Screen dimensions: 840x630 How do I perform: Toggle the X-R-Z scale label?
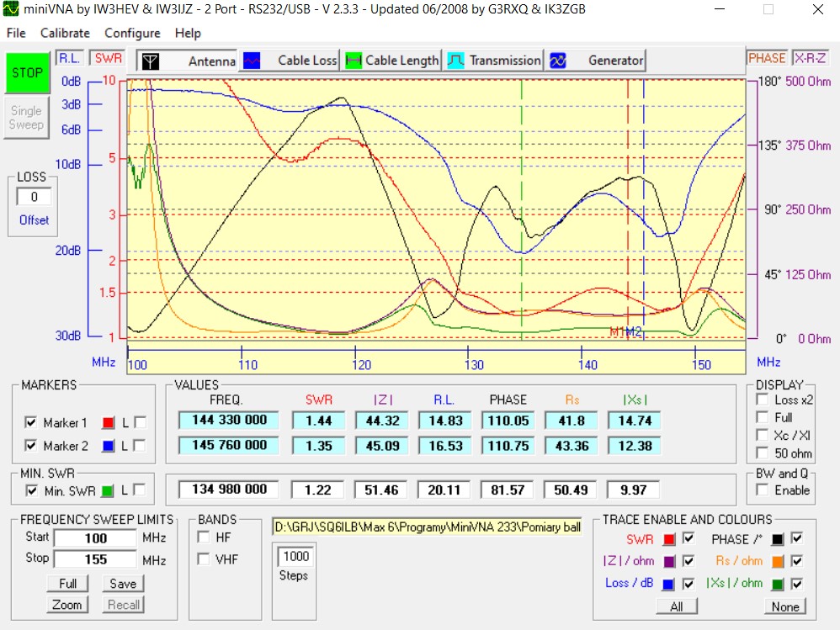coord(811,58)
